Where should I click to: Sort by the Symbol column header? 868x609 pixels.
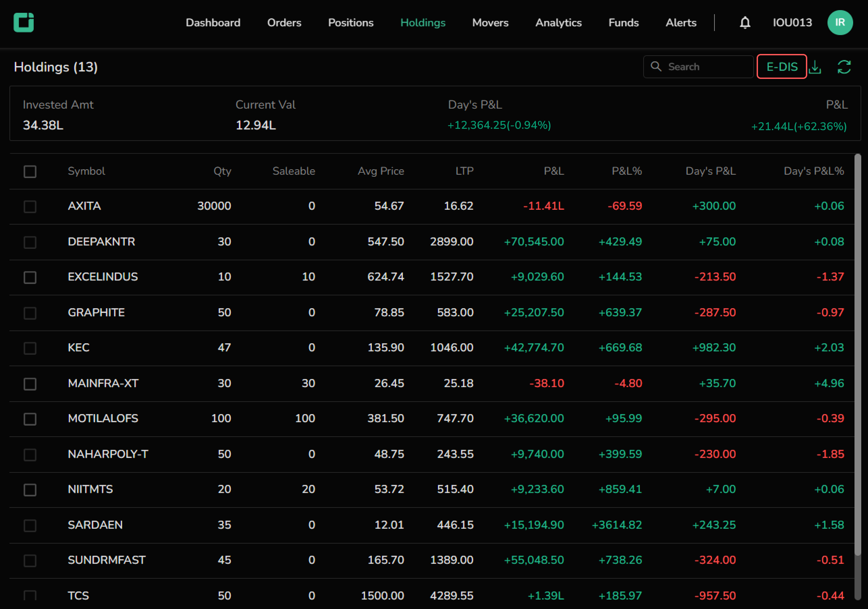[x=86, y=171]
